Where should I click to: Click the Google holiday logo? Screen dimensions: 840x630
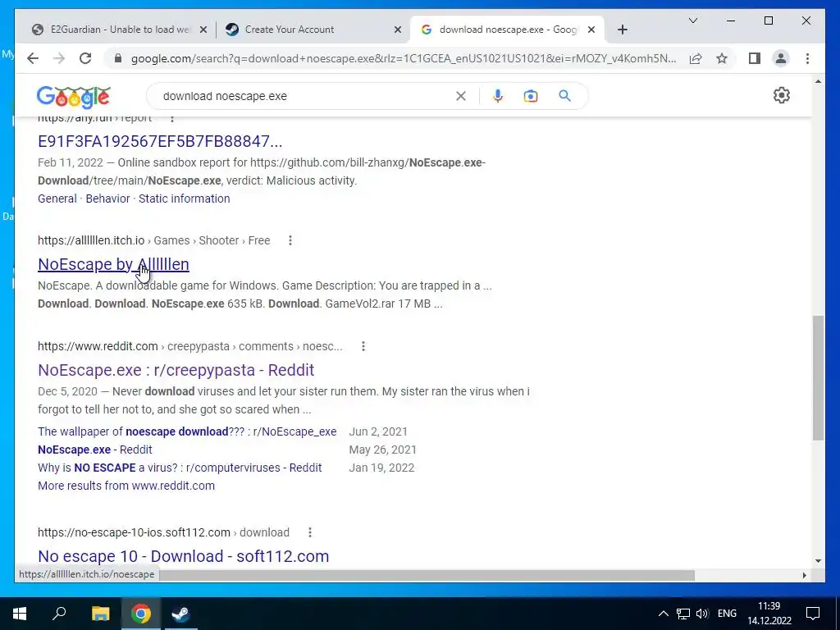(x=73, y=97)
